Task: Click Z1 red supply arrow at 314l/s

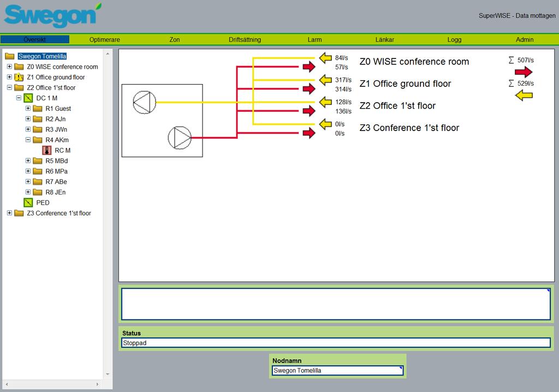Action: pos(309,89)
